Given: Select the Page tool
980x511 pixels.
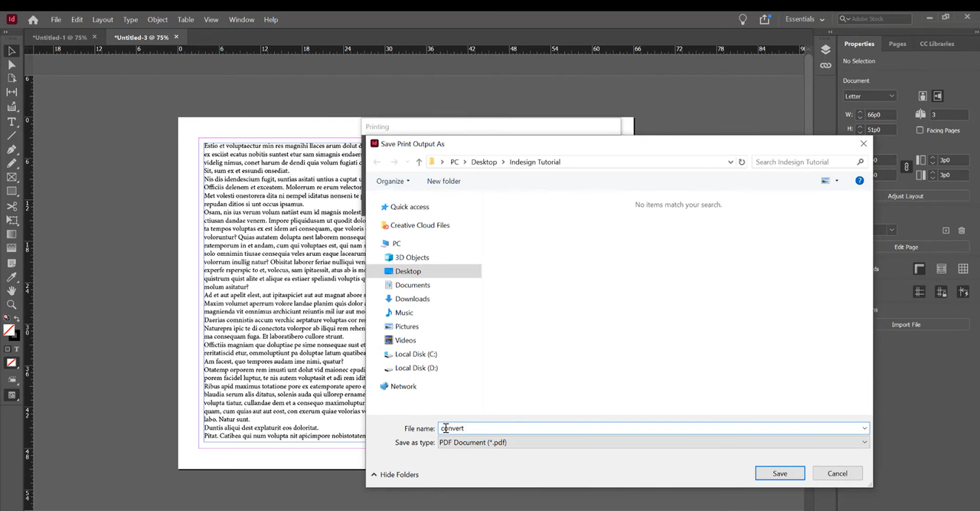Looking at the screenshot, I should (x=11, y=78).
